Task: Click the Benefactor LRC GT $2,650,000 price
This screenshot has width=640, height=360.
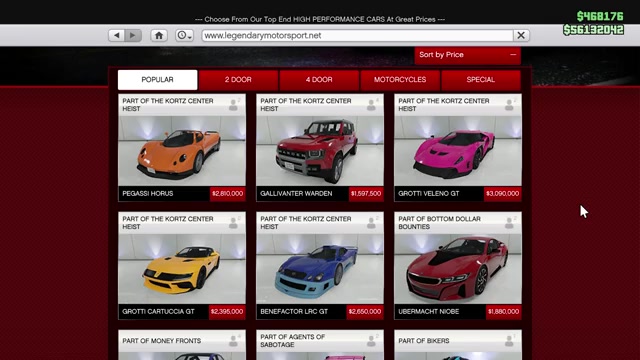Action: click(365, 312)
